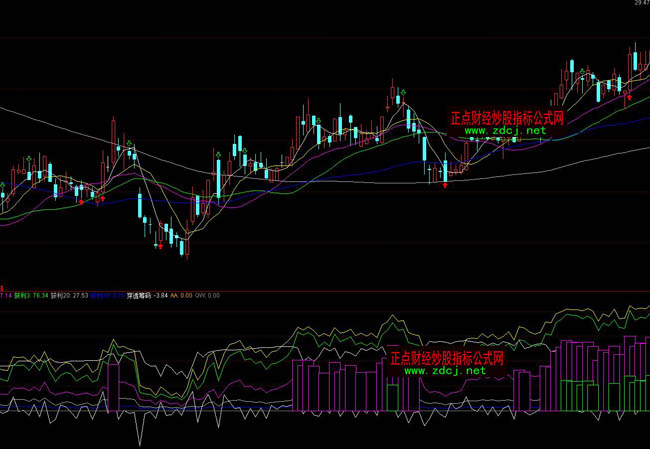Select the 穿透筹码 indicator label
650x449 pixels.
(140, 295)
